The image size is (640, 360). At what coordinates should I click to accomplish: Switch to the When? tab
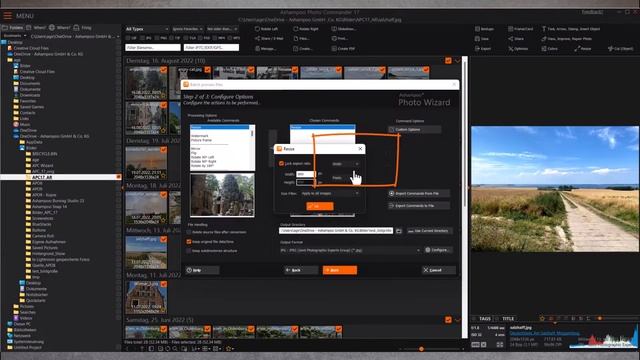point(36,28)
